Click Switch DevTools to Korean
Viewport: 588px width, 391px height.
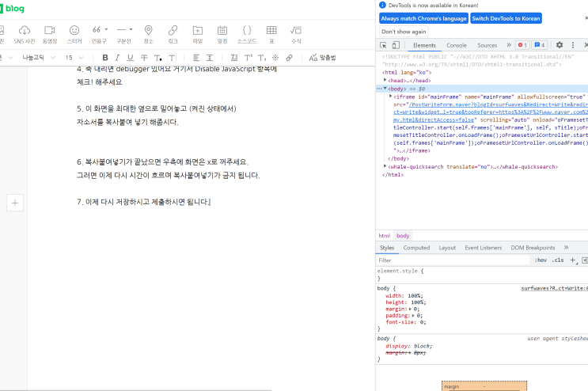[x=506, y=18]
